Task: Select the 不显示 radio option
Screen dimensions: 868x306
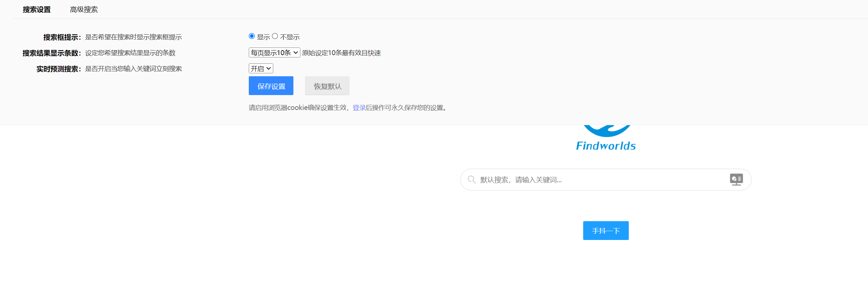Action: point(275,36)
